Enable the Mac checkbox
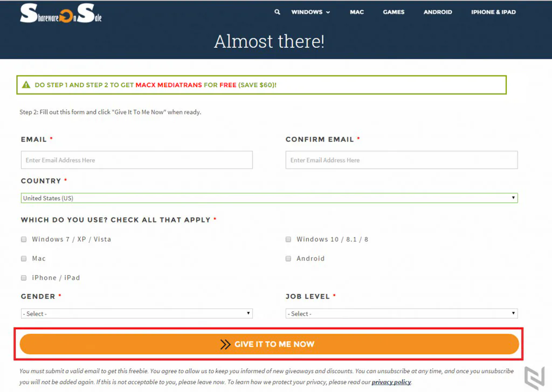The height and width of the screenshot is (392, 552). point(24,259)
